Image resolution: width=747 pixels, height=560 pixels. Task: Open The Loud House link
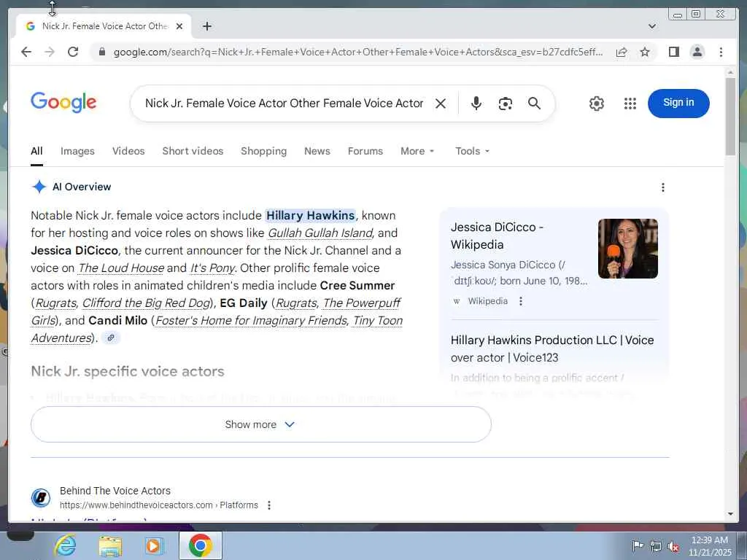pos(121,268)
